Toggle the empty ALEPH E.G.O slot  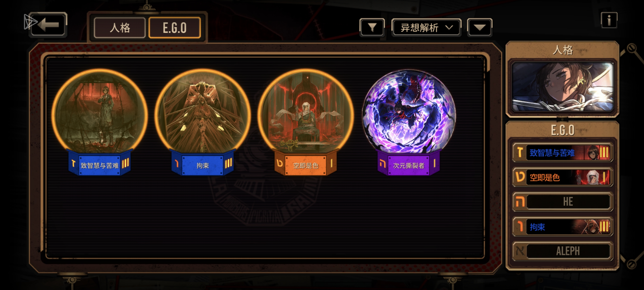pos(563,251)
